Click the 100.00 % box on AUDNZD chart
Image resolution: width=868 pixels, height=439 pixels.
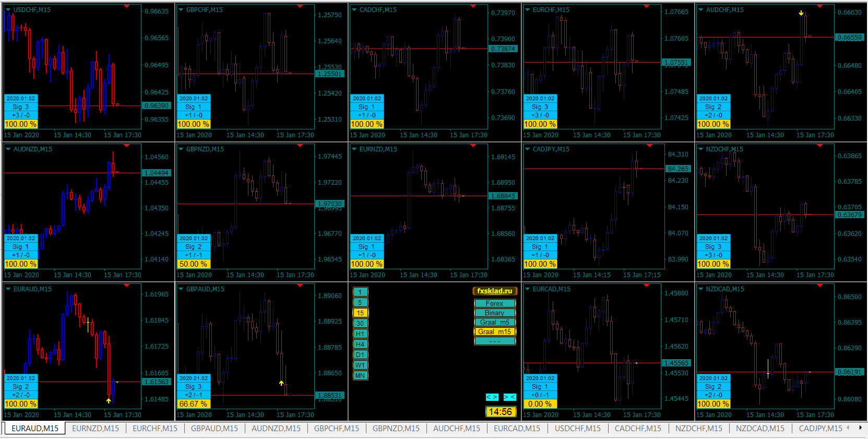coord(21,264)
